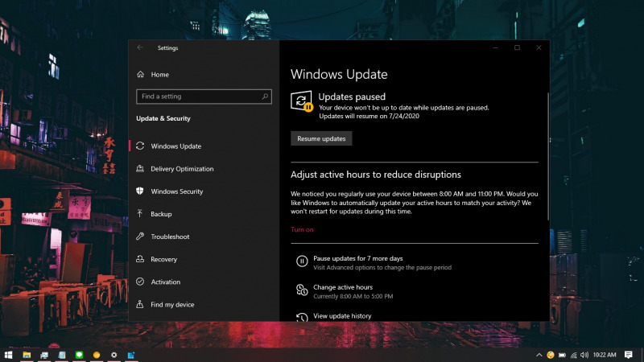Click the Change active hours clock icon
This screenshot has width=644, height=362.
(x=302, y=290)
